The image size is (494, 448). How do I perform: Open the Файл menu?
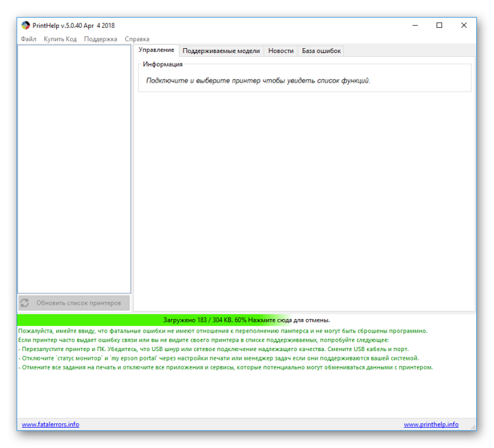(x=28, y=39)
